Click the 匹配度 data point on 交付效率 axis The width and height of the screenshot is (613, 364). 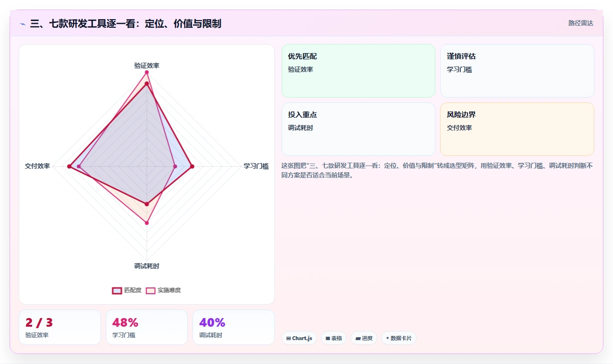coord(69,166)
